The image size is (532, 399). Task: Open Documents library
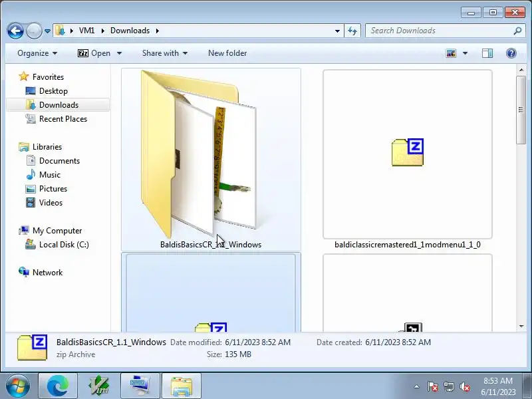click(x=59, y=160)
